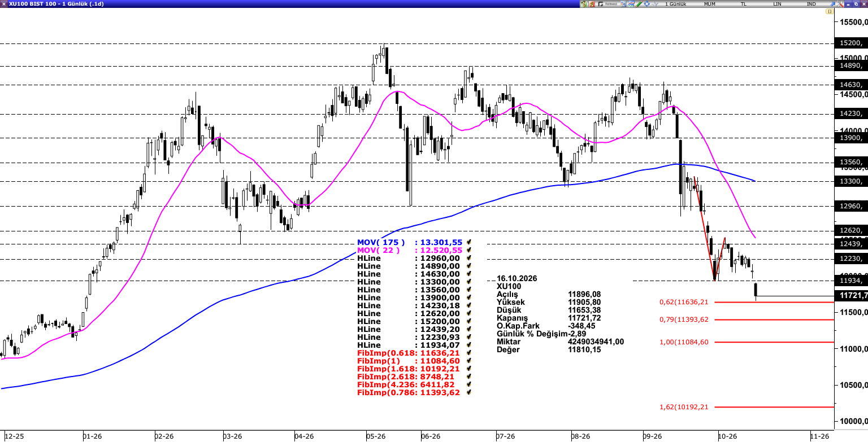Click the Miktar value 4249034941,00

[x=596, y=342]
